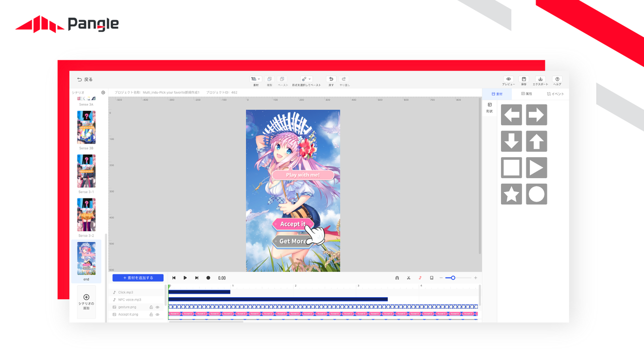Skip to the timeline end

197,278
